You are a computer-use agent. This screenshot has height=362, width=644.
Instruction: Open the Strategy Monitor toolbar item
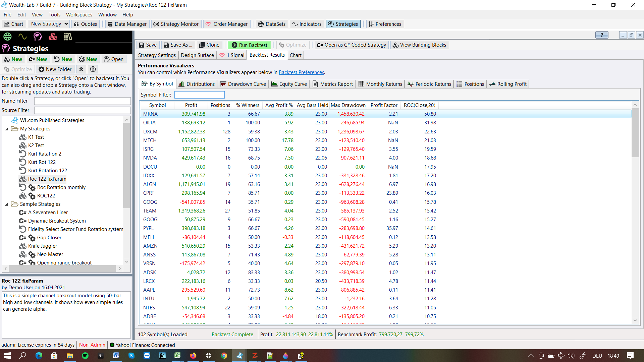point(176,24)
